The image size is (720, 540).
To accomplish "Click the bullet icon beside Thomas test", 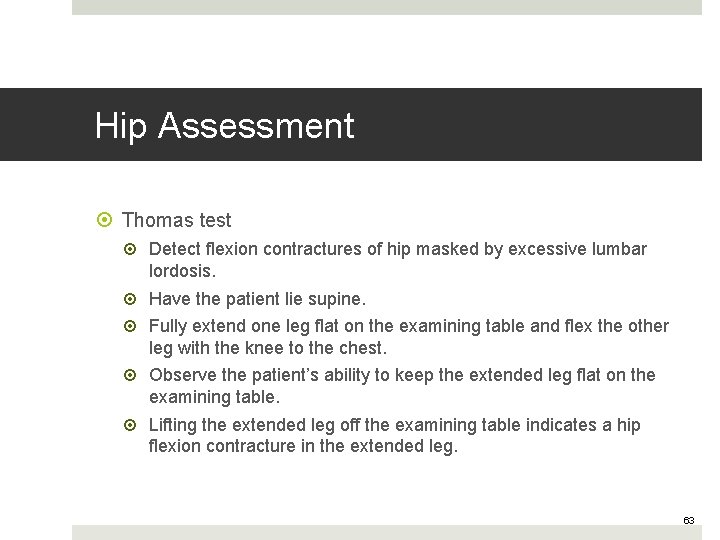I will coord(107,220).
